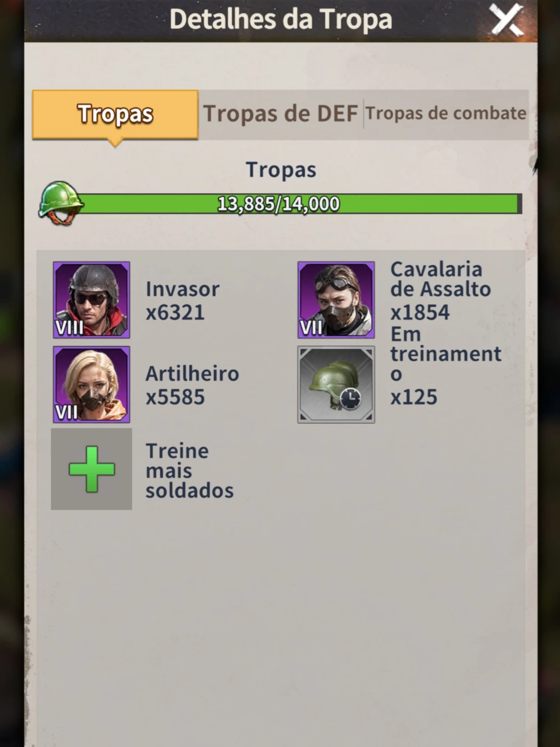Tap the Invasor tier VIII portrait
Viewport: 560px width, 747px height.
(91, 299)
